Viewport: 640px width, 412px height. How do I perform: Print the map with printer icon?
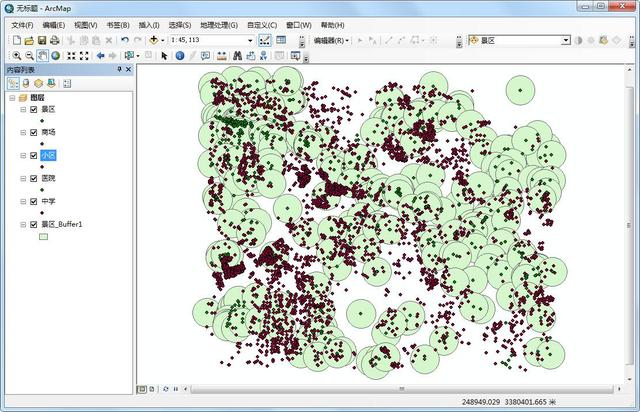pyautogui.click(x=54, y=40)
